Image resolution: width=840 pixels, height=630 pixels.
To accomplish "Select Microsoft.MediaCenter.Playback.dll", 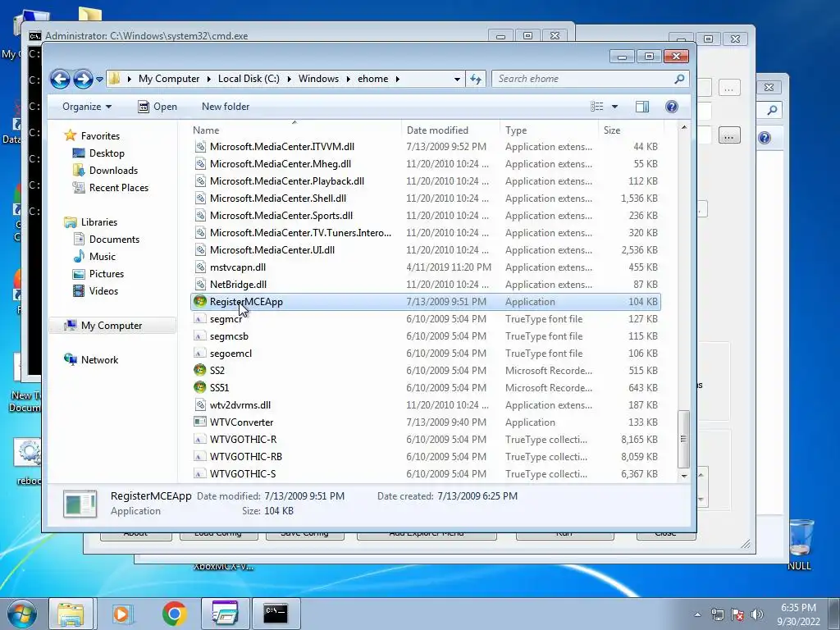I will click(286, 181).
